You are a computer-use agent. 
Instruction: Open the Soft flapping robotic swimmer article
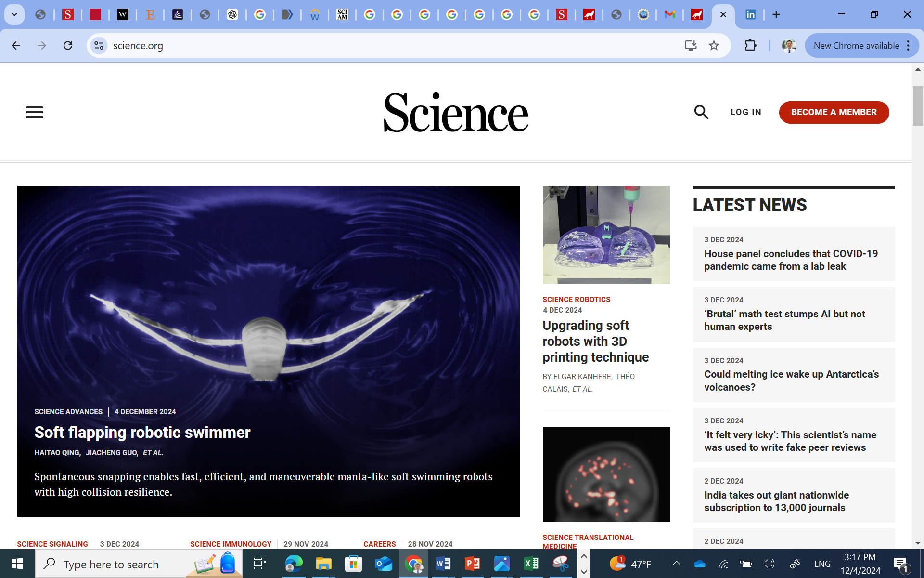pyautogui.click(x=142, y=432)
